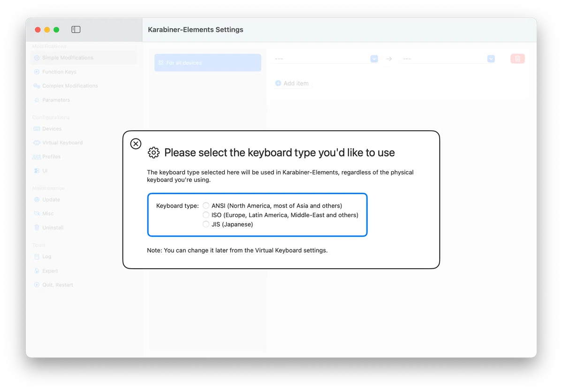Click the Function Keys sidebar icon
Image resolution: width=563 pixels, height=392 pixels.
37,72
